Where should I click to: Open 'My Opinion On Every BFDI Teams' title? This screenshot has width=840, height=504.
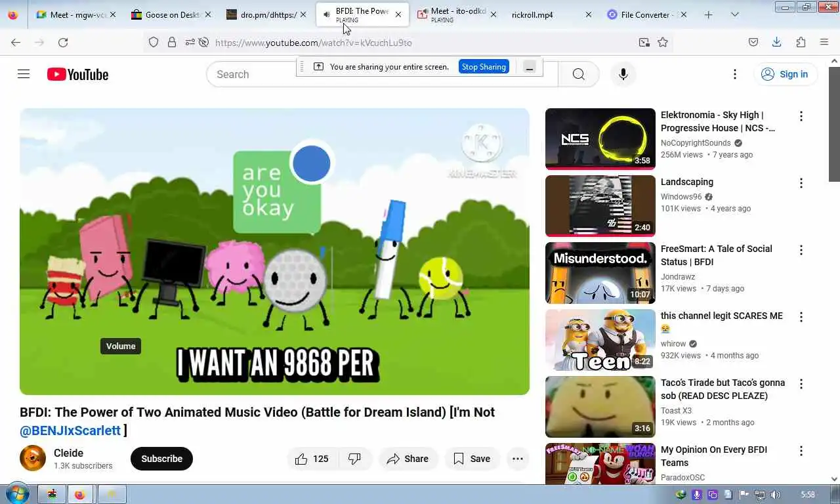714,456
